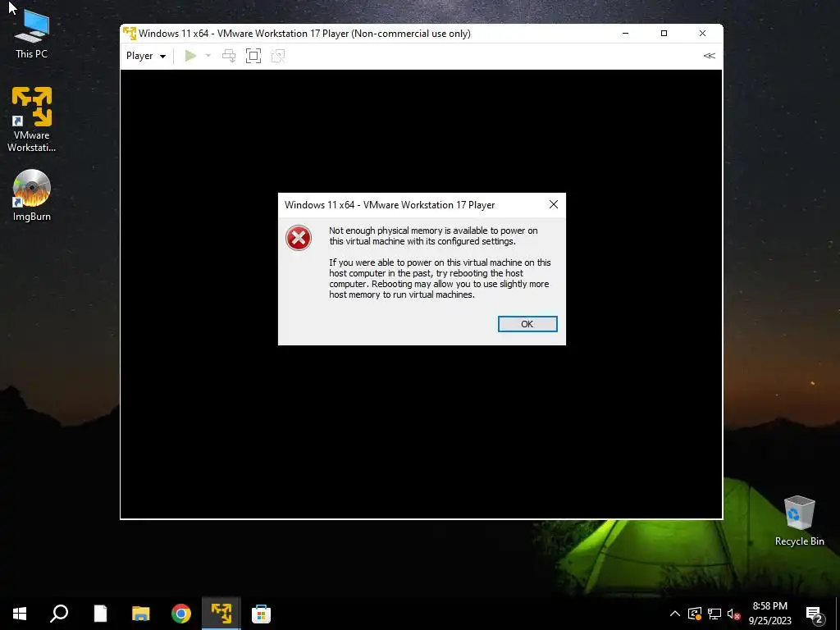
Task: Enter full screen mode via toolbar icon
Action: pyautogui.click(x=253, y=56)
